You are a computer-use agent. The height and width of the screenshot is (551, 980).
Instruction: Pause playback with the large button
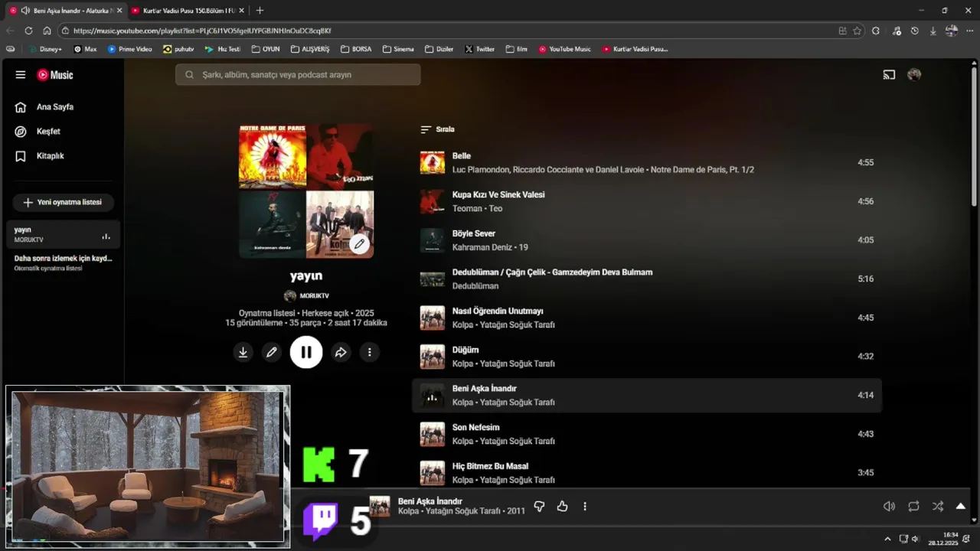pyautogui.click(x=306, y=352)
